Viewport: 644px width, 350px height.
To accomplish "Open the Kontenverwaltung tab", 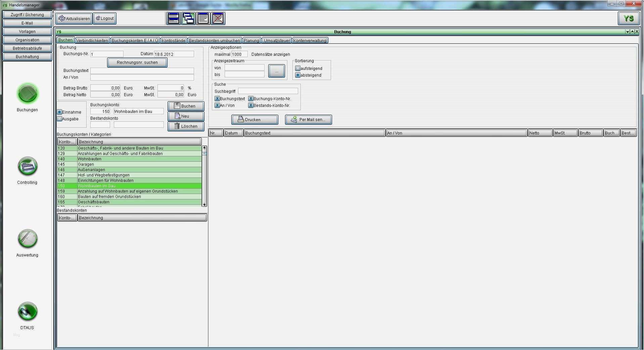I will coord(310,40).
